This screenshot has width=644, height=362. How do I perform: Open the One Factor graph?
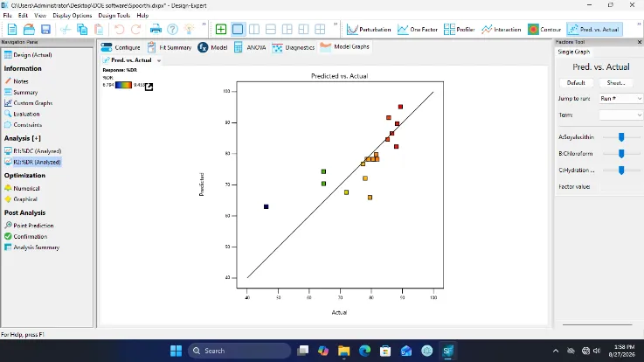coord(418,29)
